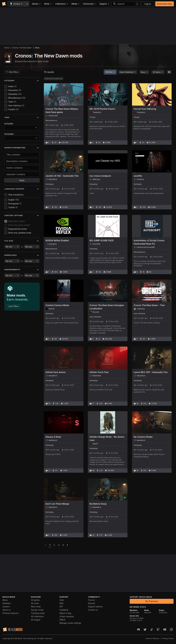Screen dimensions: 176x644
Task: Apply the search parameters
Action: point(22,180)
